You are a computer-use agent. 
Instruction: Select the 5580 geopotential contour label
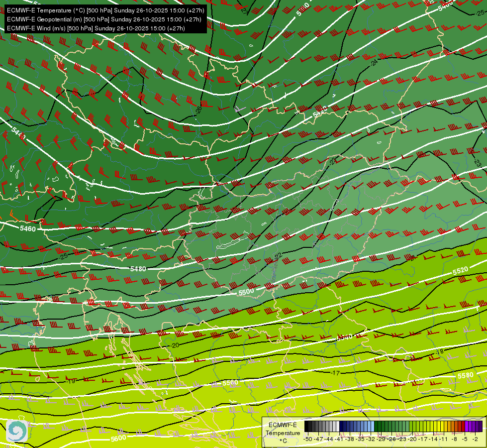(x=466, y=375)
